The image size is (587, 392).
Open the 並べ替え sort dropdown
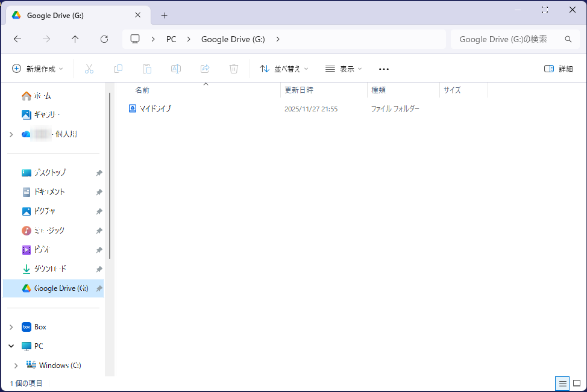(284, 69)
